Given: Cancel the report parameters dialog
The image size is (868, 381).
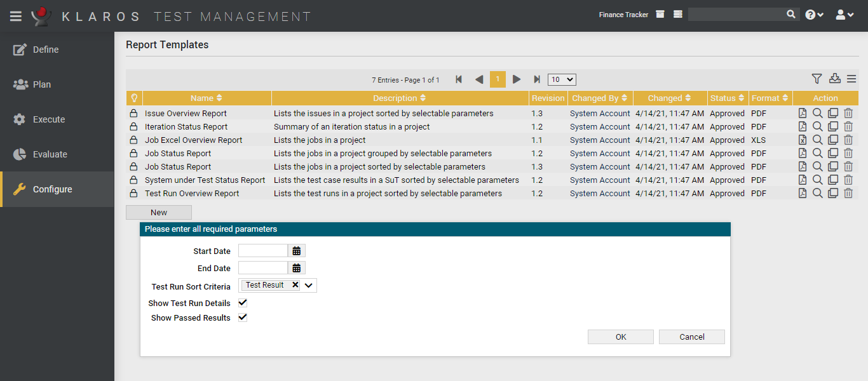Looking at the screenshot, I should click(691, 337).
